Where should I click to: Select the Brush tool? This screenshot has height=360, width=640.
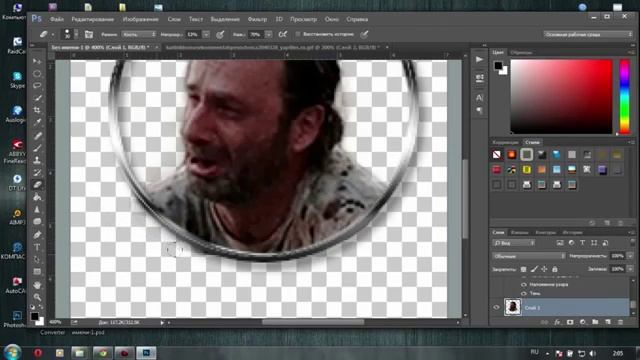[37, 148]
